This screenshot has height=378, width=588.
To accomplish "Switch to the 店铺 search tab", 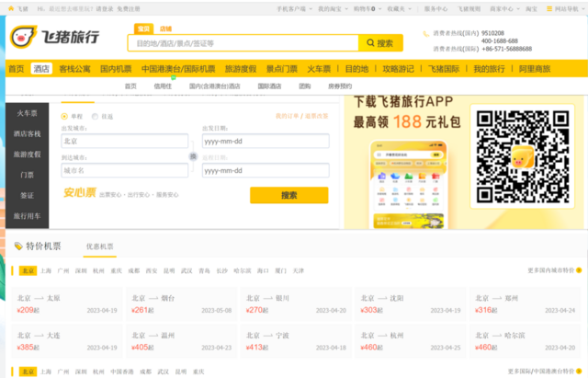I will (x=165, y=29).
